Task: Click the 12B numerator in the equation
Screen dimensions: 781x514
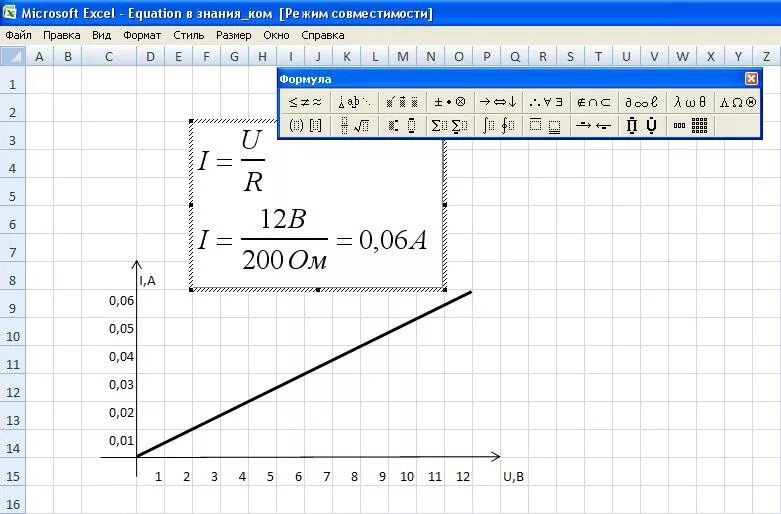Action: coord(283,219)
